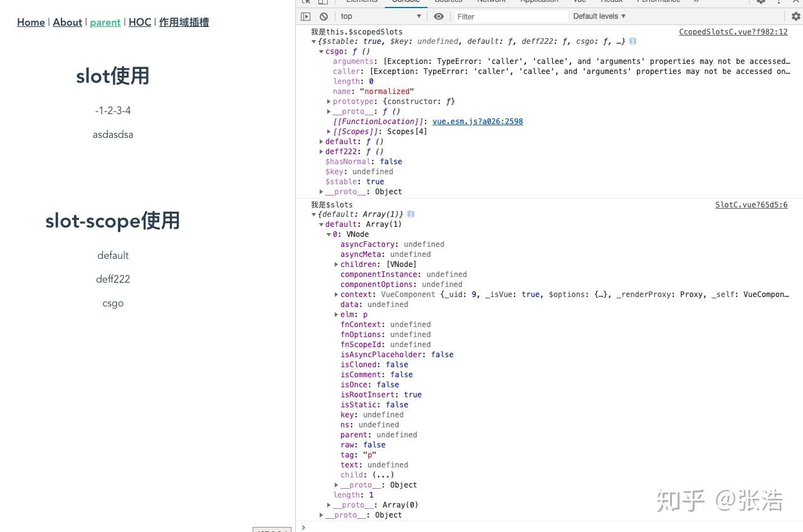
Task: Open the Vue panel tab
Action: [579, 2]
